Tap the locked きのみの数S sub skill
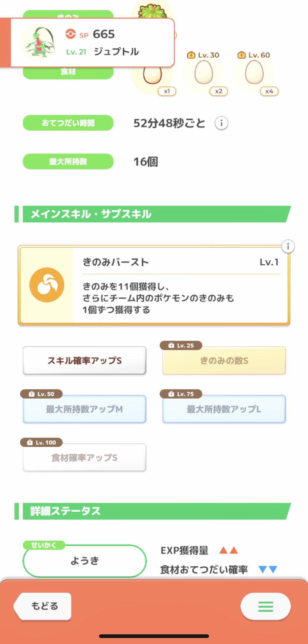This screenshot has height=644, width=308. [x=224, y=361]
